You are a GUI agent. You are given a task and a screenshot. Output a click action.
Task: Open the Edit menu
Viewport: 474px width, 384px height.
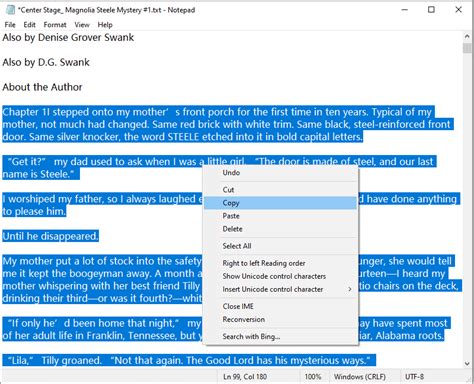(29, 25)
